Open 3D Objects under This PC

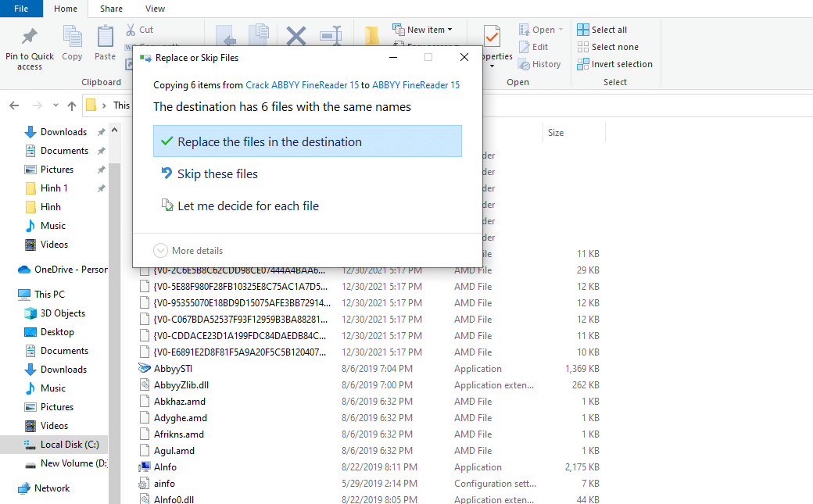63,313
